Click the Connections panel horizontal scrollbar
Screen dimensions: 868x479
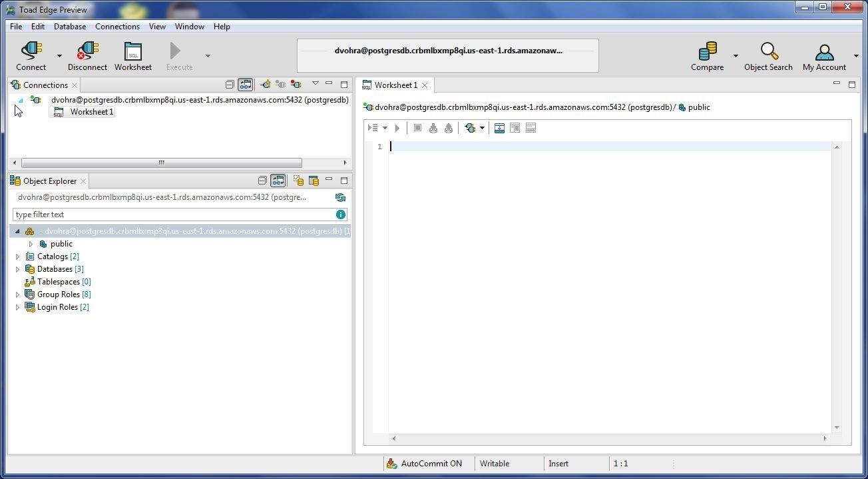point(161,163)
